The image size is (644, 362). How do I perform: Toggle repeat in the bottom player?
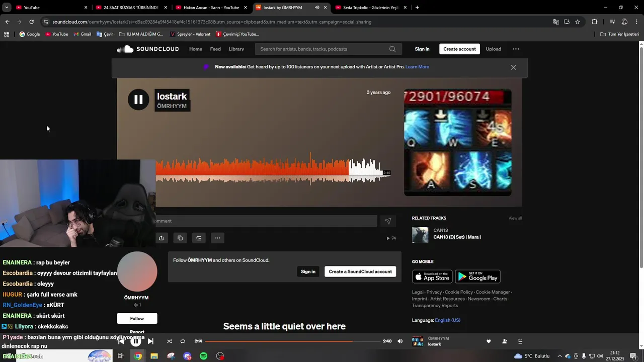183,341
